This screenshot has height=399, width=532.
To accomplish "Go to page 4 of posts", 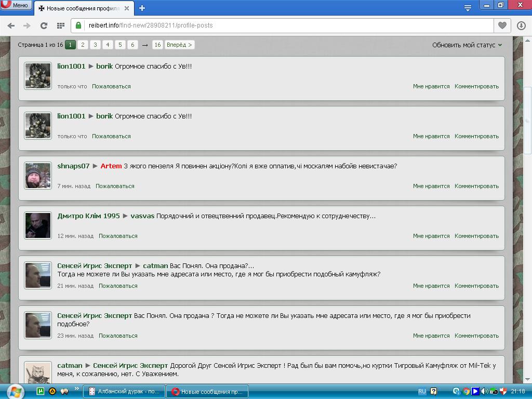I will point(108,45).
